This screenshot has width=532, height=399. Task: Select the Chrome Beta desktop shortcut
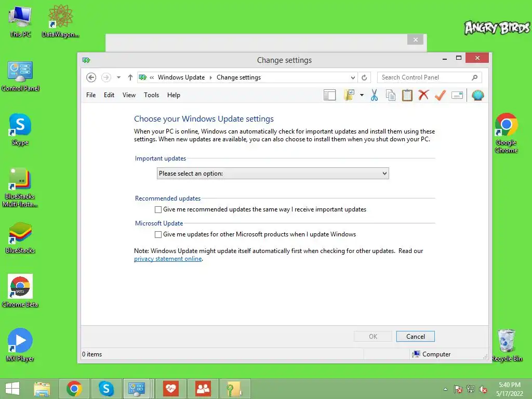pyautogui.click(x=20, y=291)
